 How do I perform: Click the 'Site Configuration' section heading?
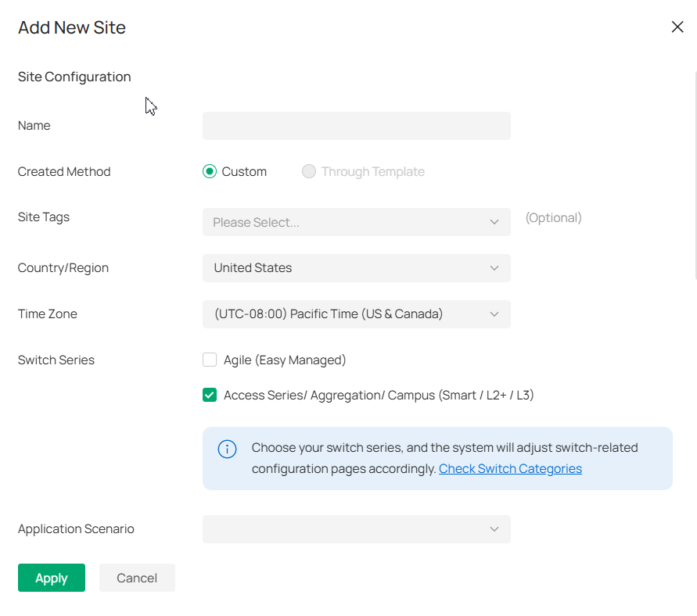point(74,77)
